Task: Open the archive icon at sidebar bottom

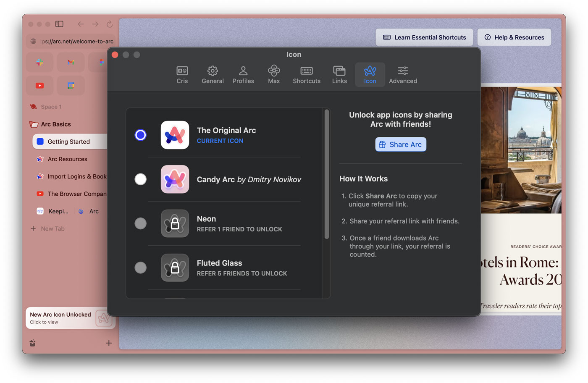Action: pyautogui.click(x=33, y=343)
